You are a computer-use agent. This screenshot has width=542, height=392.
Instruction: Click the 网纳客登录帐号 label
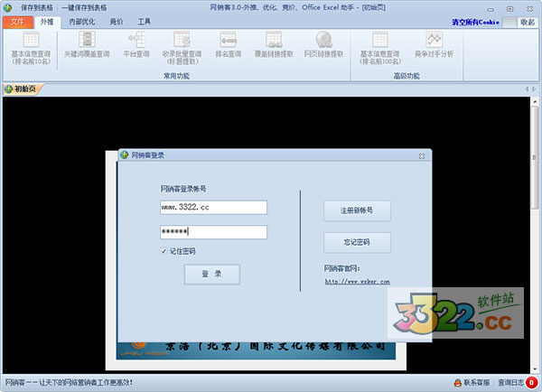(x=183, y=189)
